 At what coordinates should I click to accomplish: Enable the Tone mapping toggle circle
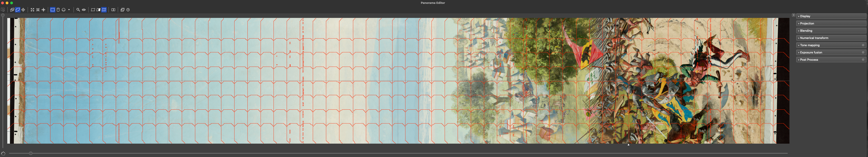pyautogui.click(x=863, y=45)
